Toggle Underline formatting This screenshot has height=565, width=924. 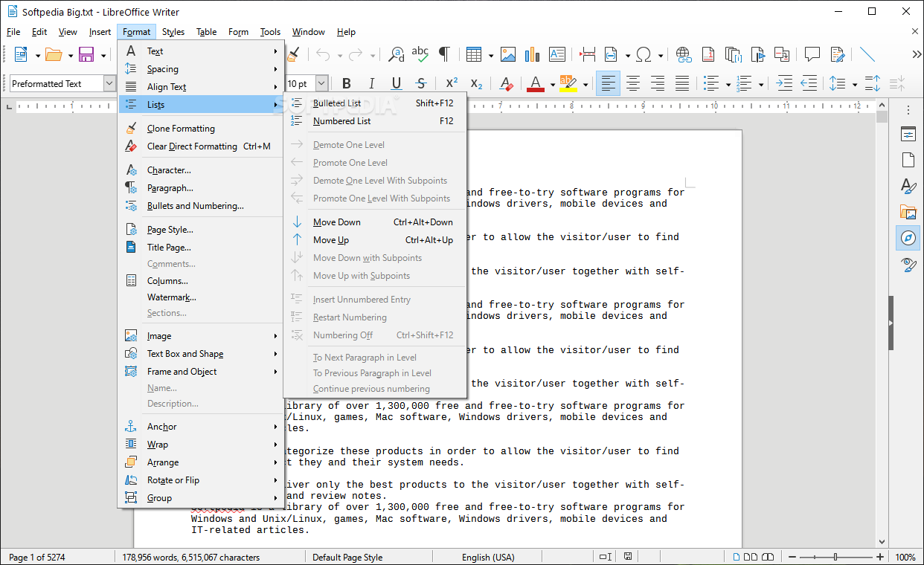[x=397, y=84]
